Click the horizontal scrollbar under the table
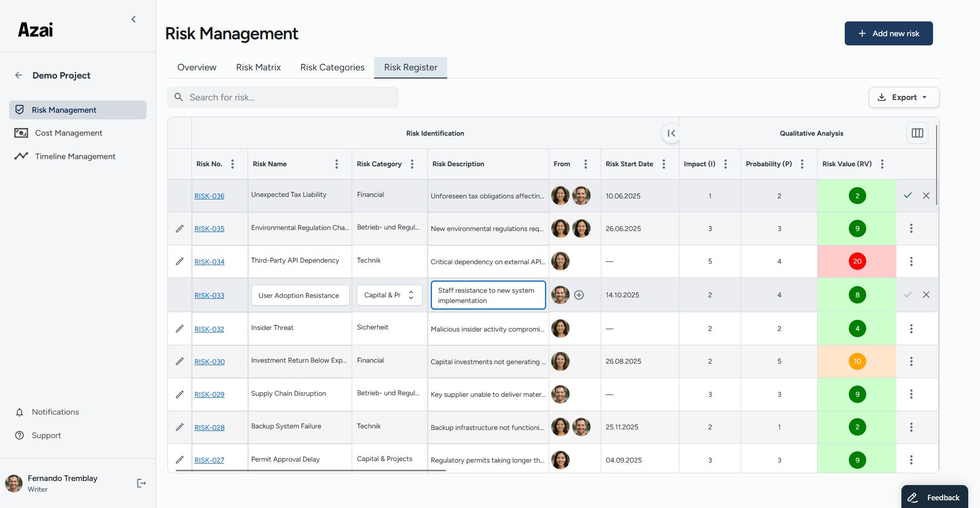The image size is (980, 508). point(310,470)
